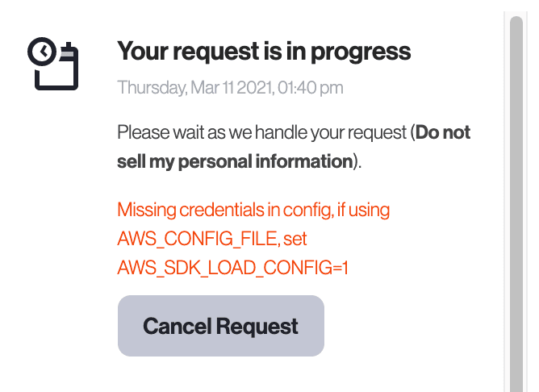Click the 'AWS_SDK_LOAD_CONFIG=1' error text

coord(233,268)
